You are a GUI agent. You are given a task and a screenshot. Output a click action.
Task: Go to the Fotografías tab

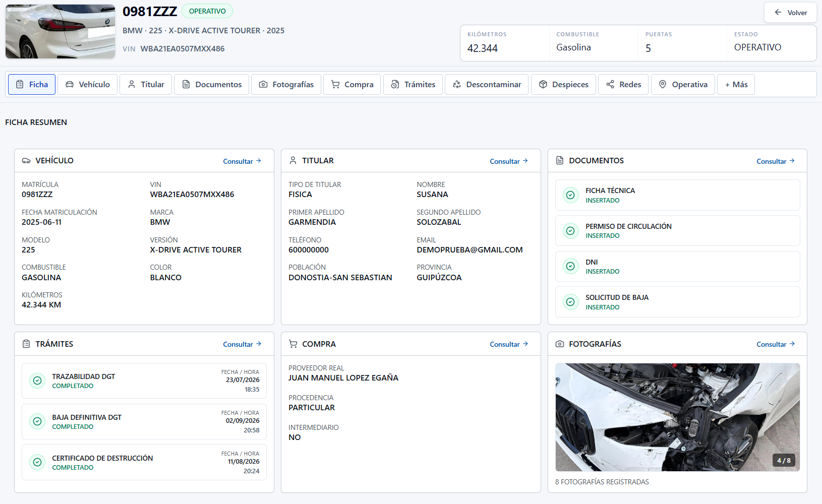point(286,85)
